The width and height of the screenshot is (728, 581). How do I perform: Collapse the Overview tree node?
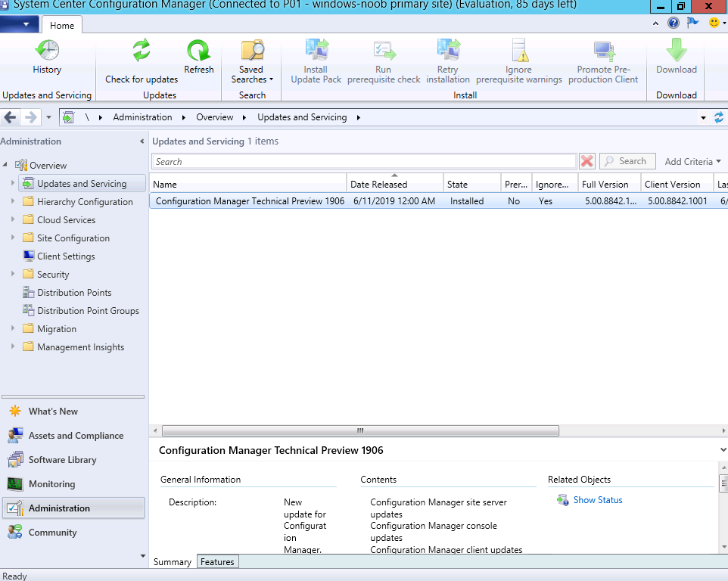[x=5, y=164]
